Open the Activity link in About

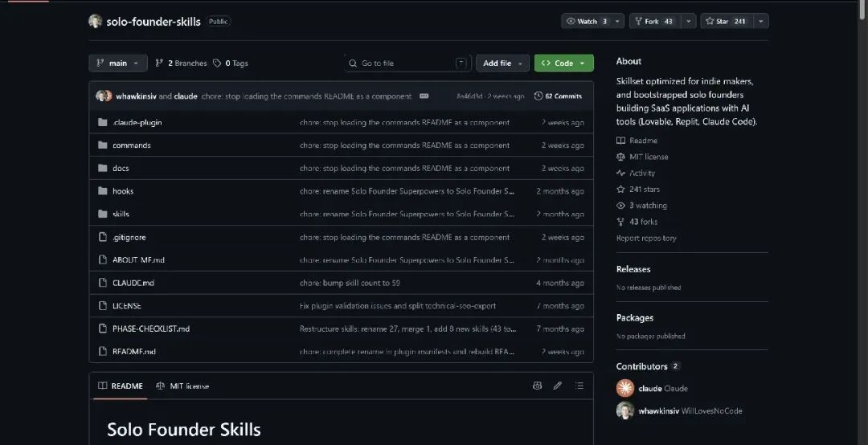pos(636,173)
